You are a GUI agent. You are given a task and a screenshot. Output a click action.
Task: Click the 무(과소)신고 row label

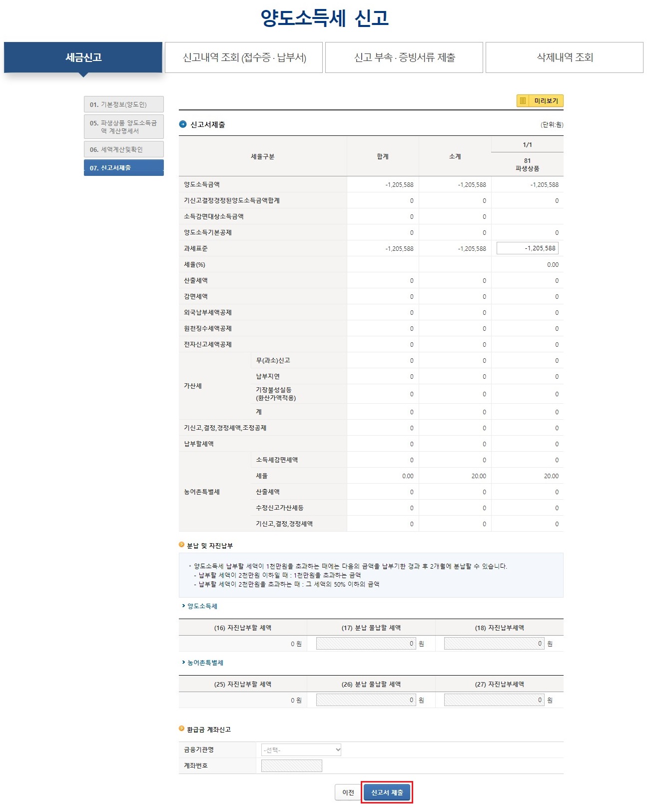pyautogui.click(x=273, y=360)
